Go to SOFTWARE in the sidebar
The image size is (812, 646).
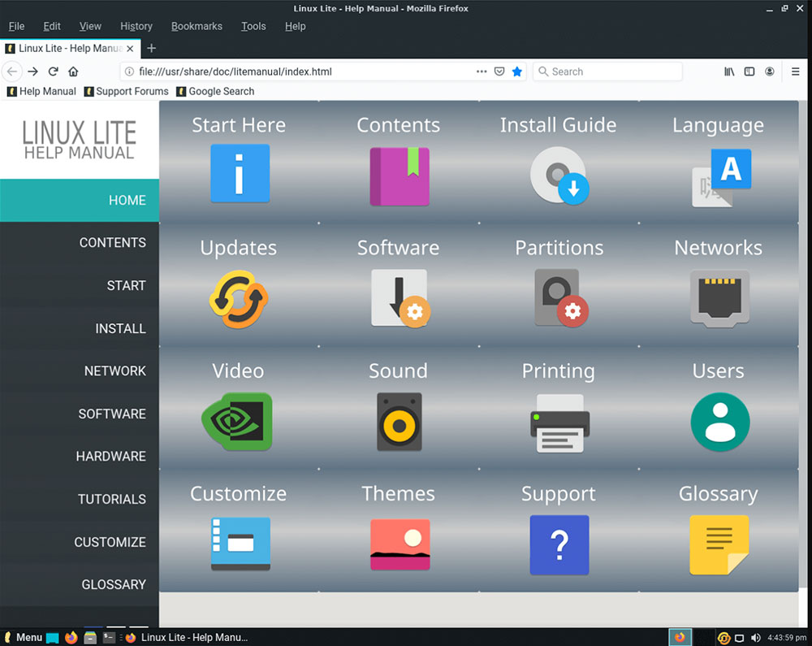[x=80, y=414]
